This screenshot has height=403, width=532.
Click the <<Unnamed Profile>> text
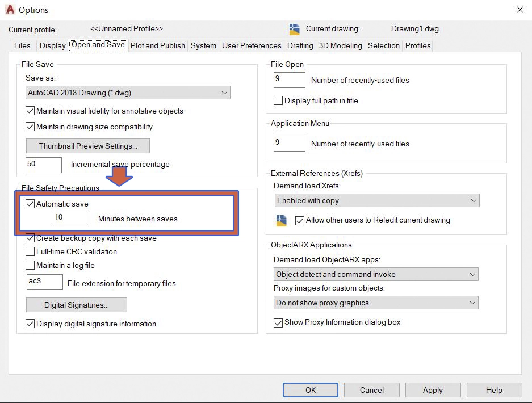pos(127,29)
